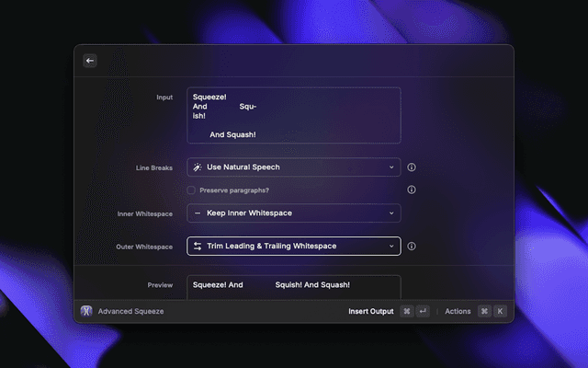Click the back arrow button
The image size is (588, 368).
[90, 61]
